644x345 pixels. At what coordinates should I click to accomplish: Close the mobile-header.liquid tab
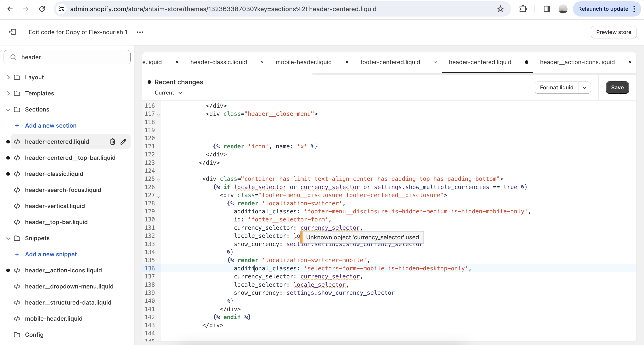point(347,62)
